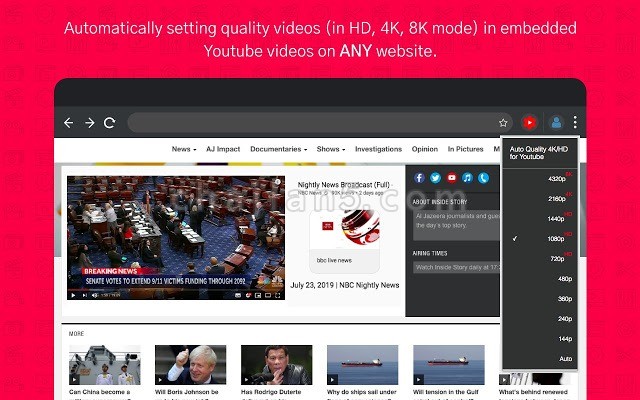Play the embedded video

coord(73,295)
